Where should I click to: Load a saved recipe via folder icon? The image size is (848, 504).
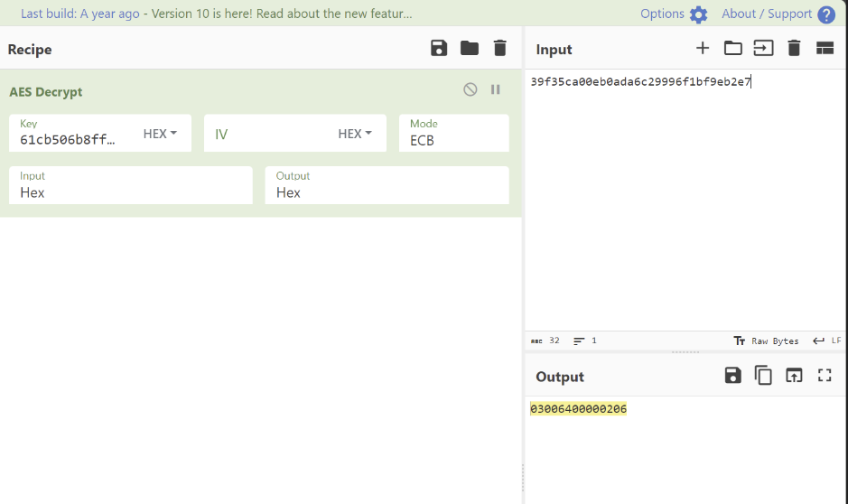click(x=470, y=48)
